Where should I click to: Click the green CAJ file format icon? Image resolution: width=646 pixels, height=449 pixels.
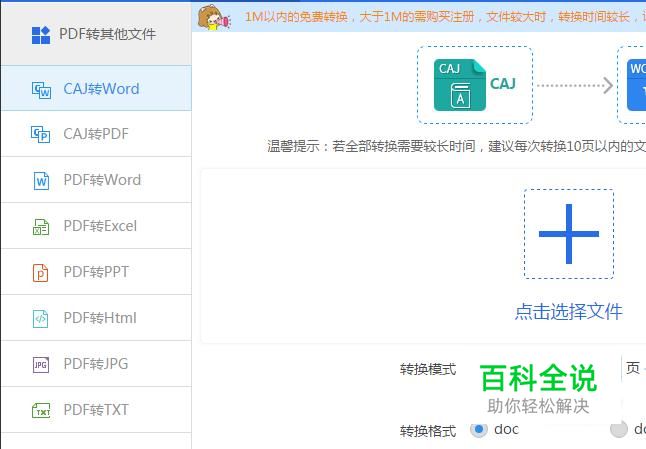click(x=460, y=85)
